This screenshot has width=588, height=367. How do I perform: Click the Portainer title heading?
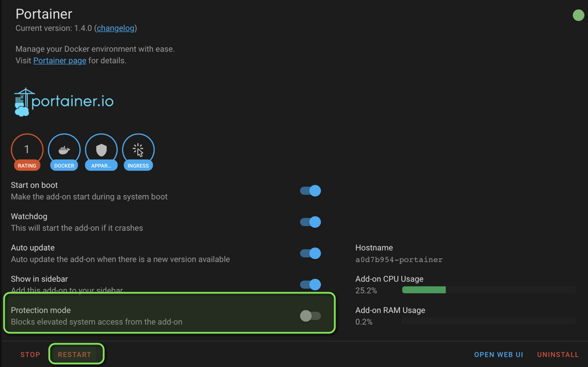(x=44, y=14)
